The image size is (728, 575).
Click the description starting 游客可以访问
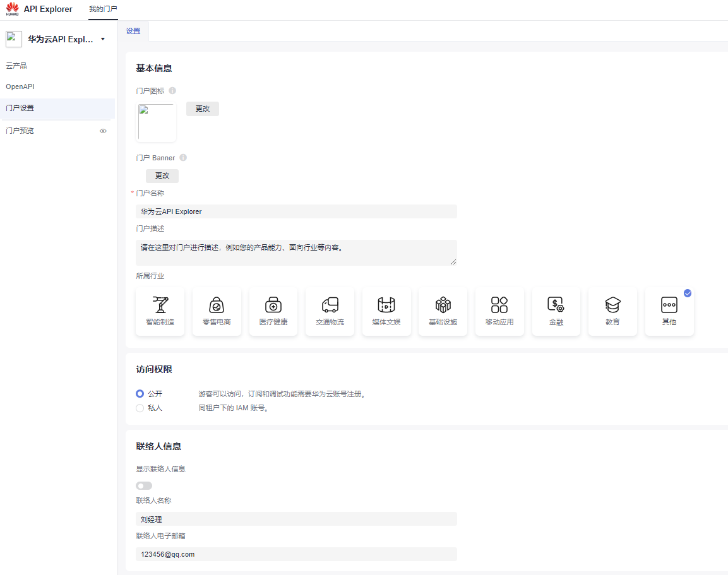click(x=283, y=394)
